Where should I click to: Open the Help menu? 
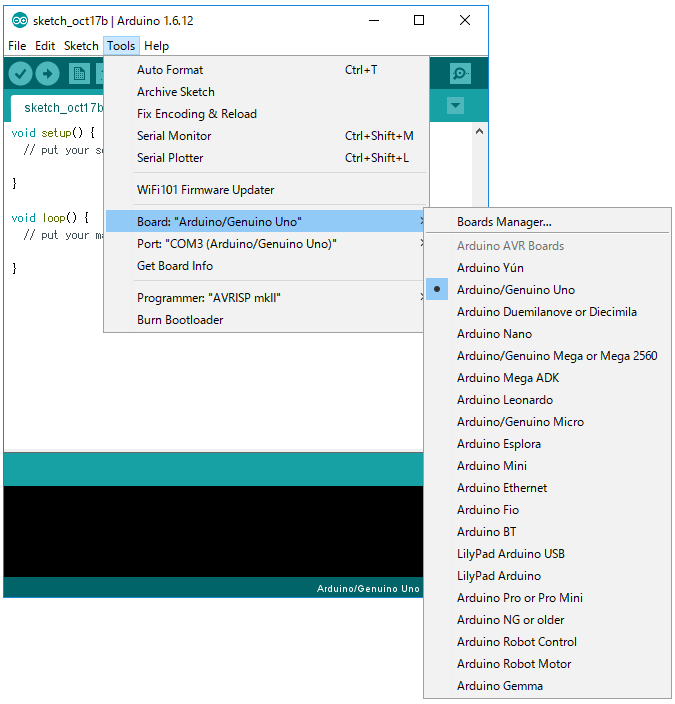156,46
